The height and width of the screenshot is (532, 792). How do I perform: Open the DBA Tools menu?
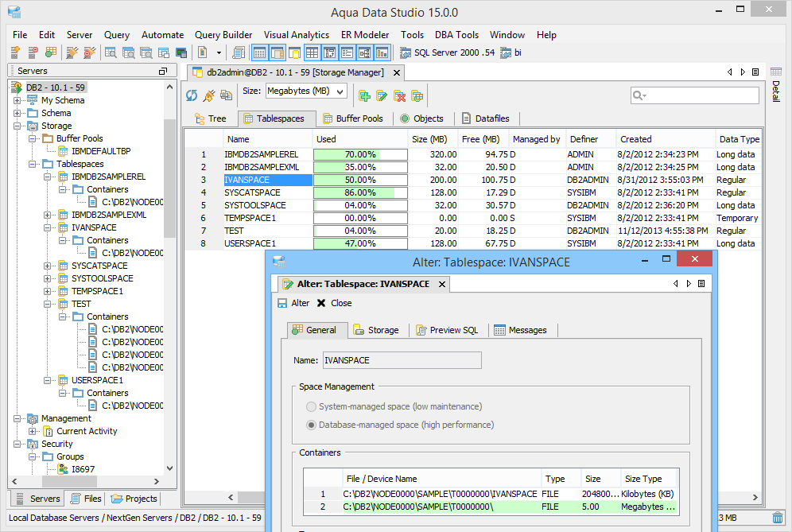456,35
